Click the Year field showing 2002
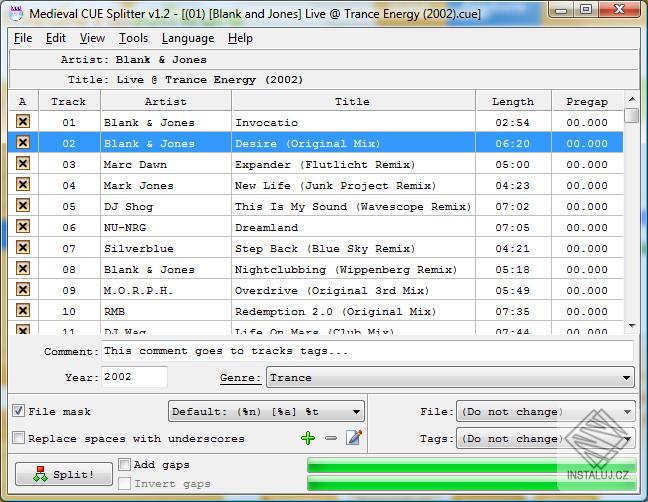Viewport: 648px width, 502px height. tap(134, 377)
